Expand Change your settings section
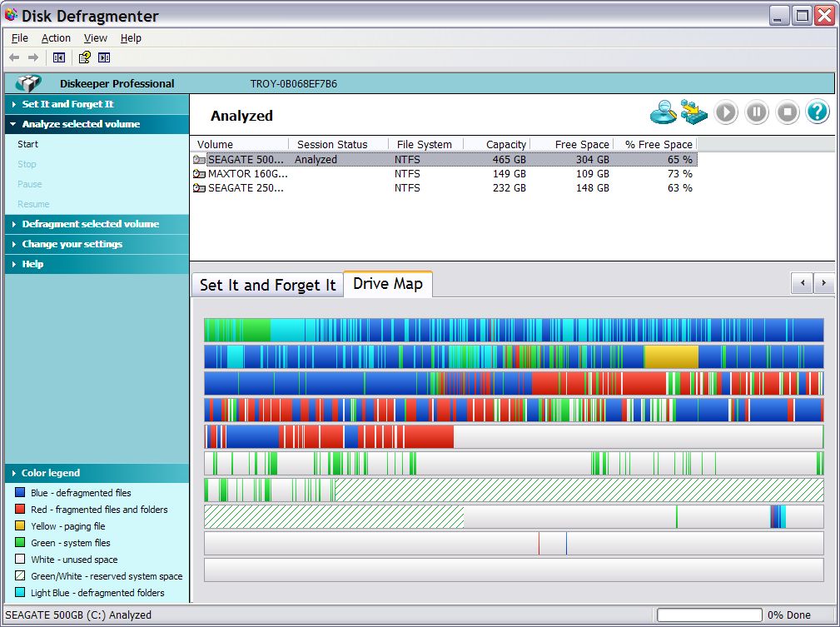The width and height of the screenshot is (840, 627). (x=72, y=244)
